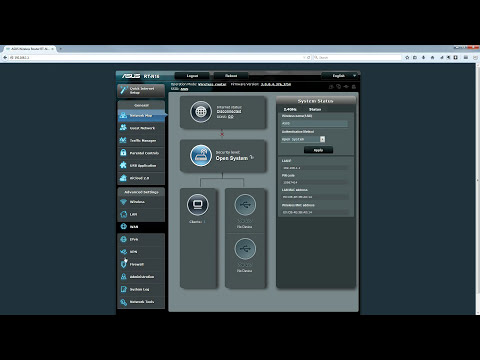This screenshot has width=480, height=360.
Task: Click the lower USB device icon
Action: pyautogui.click(x=245, y=249)
